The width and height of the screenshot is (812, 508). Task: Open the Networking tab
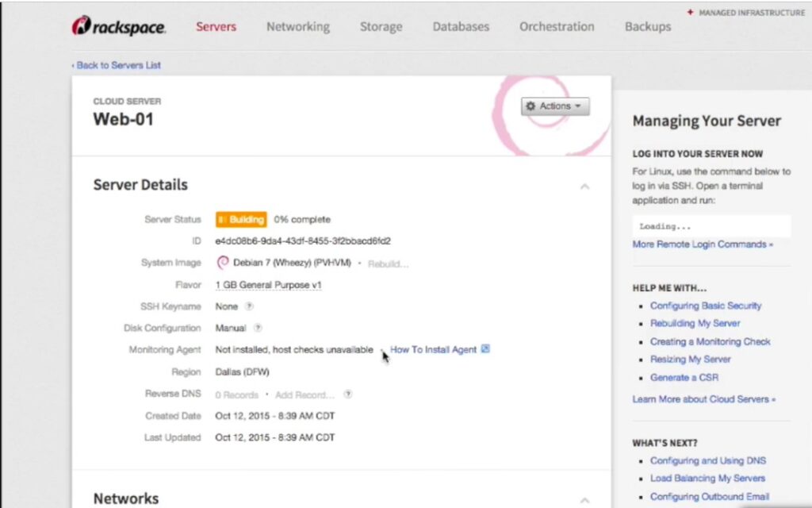(298, 27)
